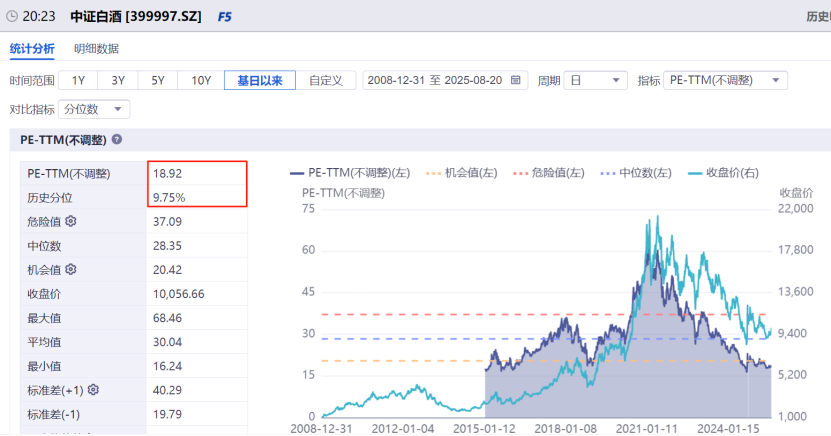Click the 中证白酒 [399997.SZ] title
This screenshot has width=831, height=436.
(x=136, y=16)
